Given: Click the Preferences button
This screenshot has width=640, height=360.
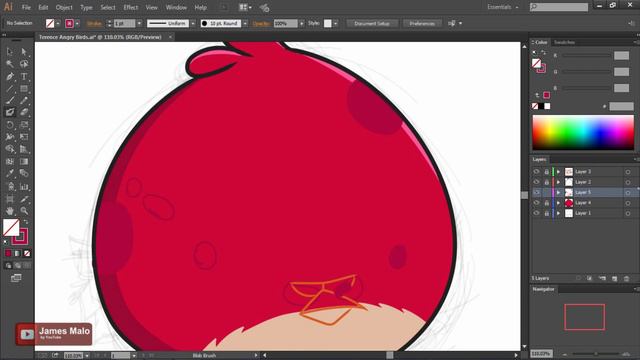Looking at the screenshot, I should point(422,24).
